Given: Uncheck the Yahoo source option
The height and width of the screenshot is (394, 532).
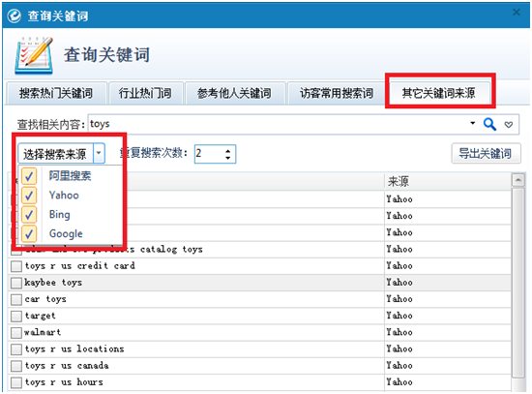Looking at the screenshot, I should [29, 196].
